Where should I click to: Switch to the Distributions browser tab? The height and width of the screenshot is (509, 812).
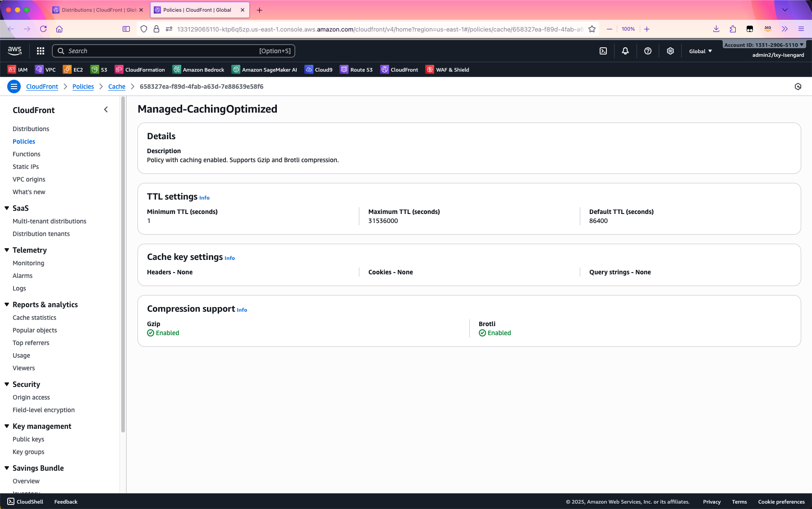click(97, 10)
